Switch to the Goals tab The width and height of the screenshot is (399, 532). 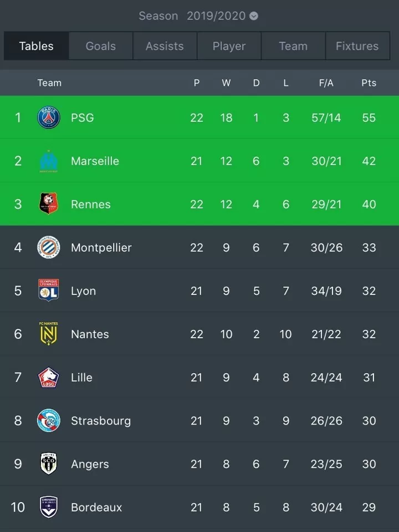pyautogui.click(x=100, y=46)
